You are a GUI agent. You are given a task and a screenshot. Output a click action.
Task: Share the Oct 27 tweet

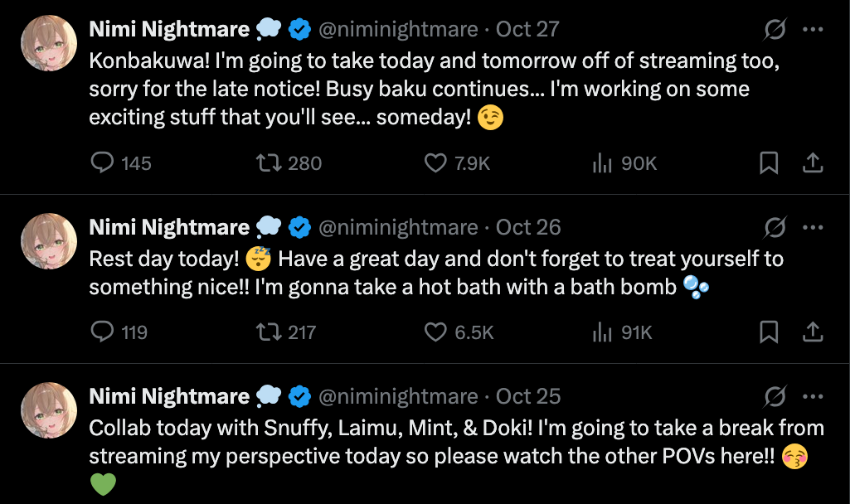click(813, 163)
